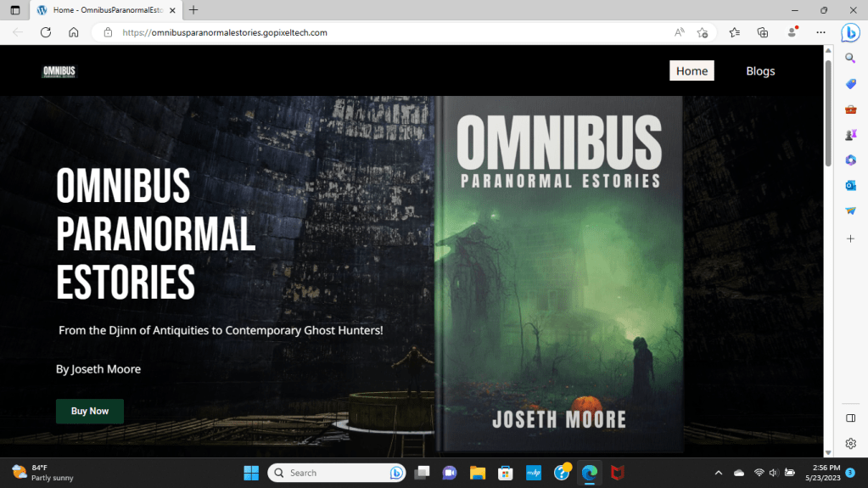
Task: Open a new browser tab
Action: click(193, 10)
